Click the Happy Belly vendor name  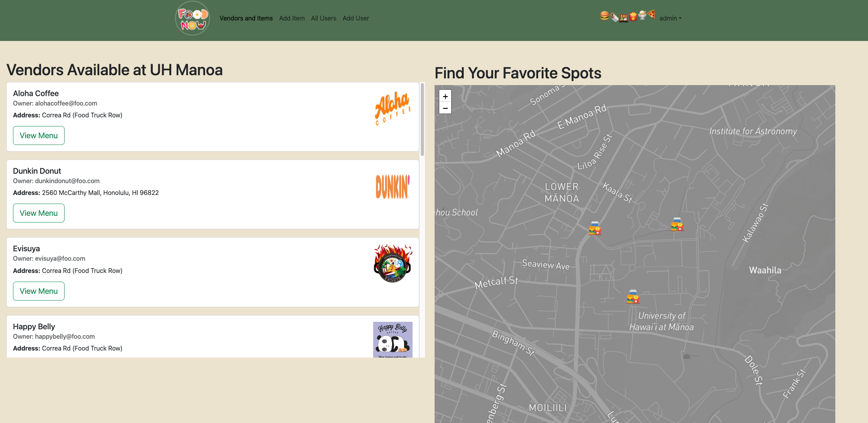point(34,327)
